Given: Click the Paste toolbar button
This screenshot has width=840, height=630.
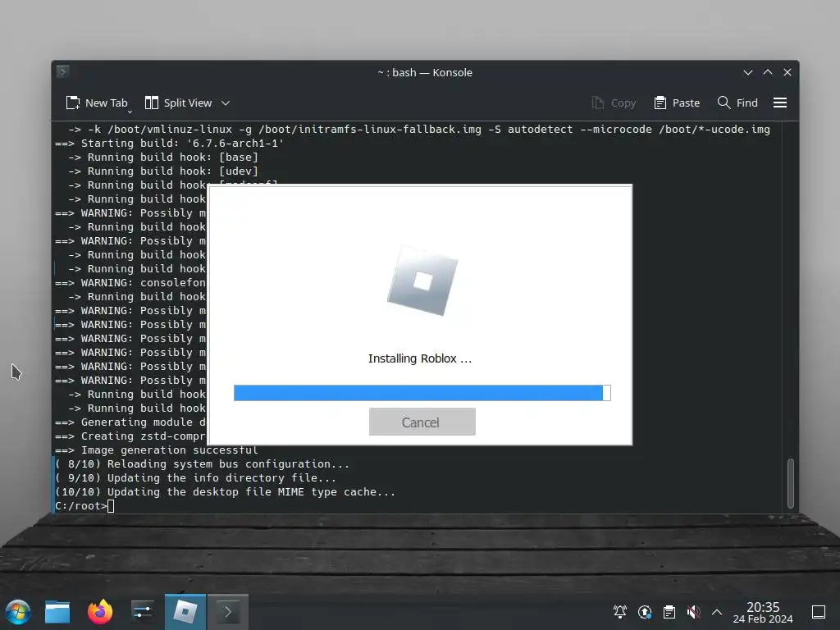Looking at the screenshot, I should tap(677, 103).
